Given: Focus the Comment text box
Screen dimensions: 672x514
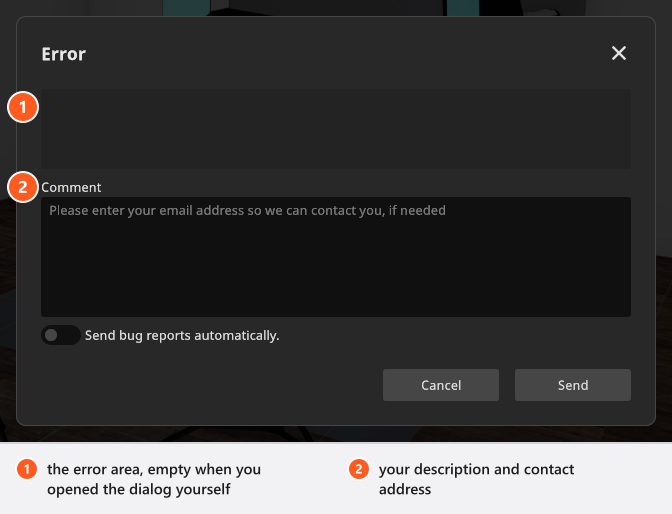Looking at the screenshot, I should (x=336, y=257).
